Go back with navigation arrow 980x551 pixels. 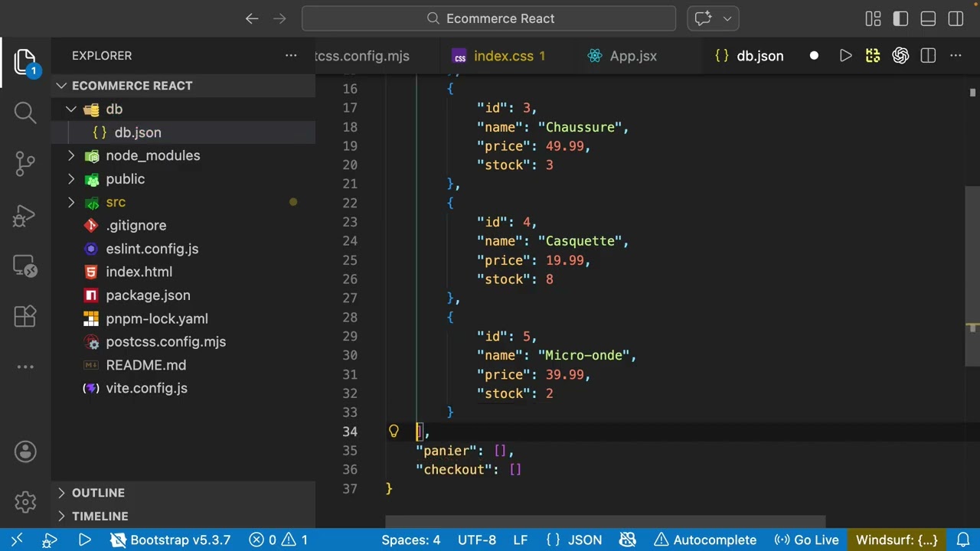coord(252,18)
